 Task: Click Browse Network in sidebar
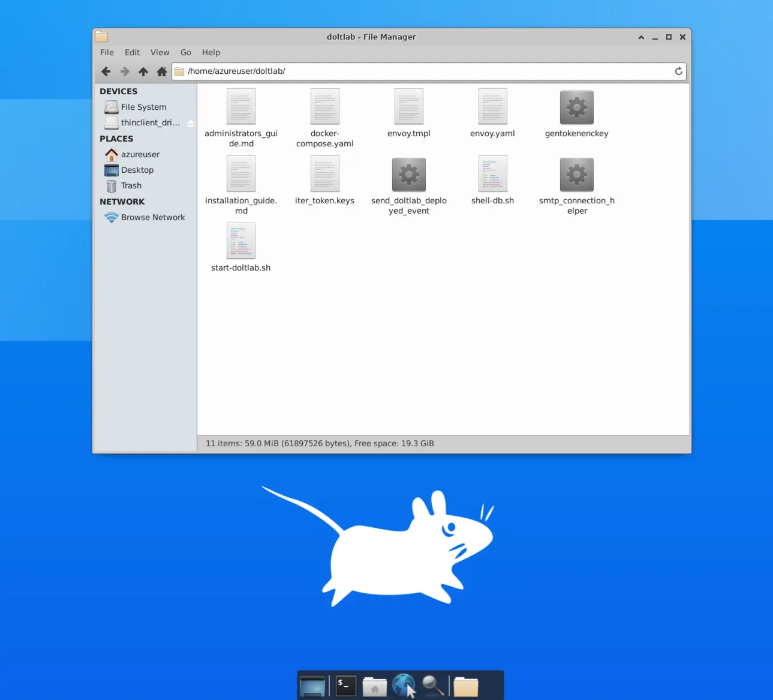coord(152,218)
